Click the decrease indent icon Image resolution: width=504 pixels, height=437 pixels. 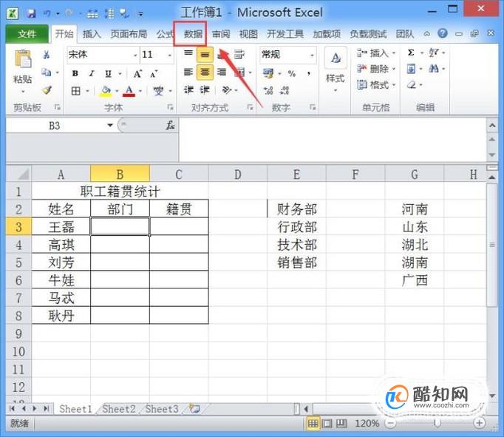188,89
